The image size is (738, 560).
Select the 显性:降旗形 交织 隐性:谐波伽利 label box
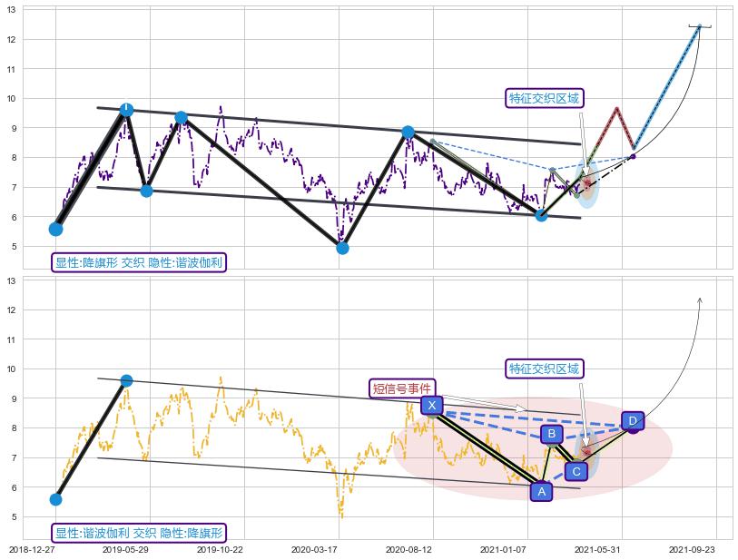pyautogui.click(x=139, y=262)
